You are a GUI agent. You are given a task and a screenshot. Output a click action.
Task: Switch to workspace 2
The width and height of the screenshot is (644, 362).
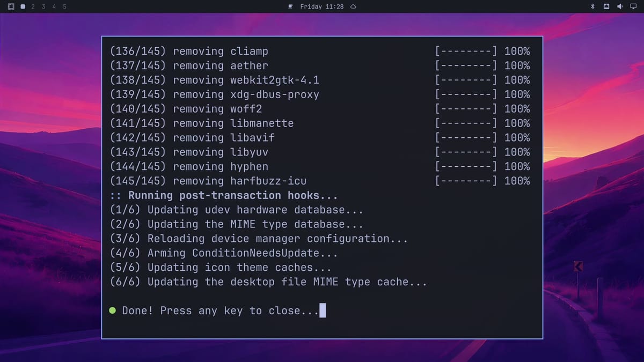[x=33, y=6]
